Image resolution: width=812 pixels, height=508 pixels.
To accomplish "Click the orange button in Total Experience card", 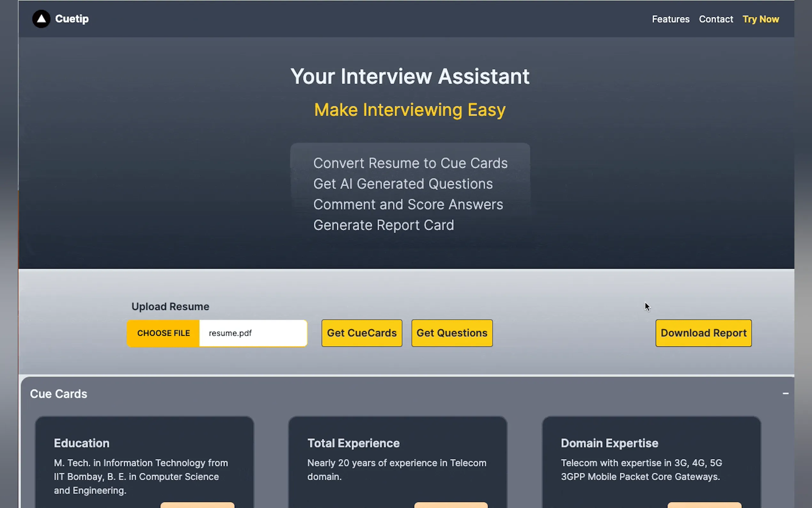I will 450,505.
